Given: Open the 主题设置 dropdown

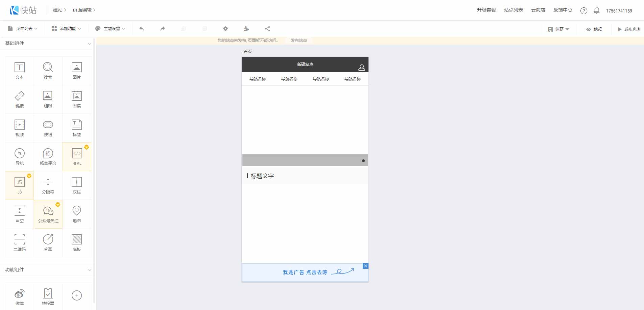Looking at the screenshot, I should click(x=111, y=28).
